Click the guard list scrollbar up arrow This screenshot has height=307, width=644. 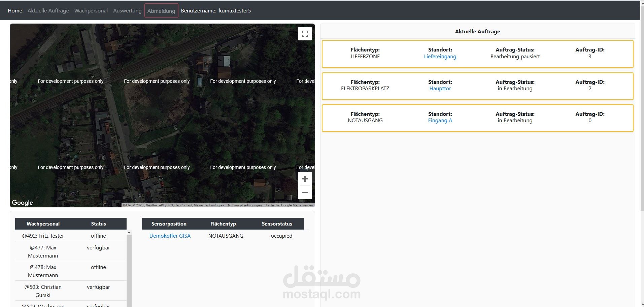(x=129, y=233)
